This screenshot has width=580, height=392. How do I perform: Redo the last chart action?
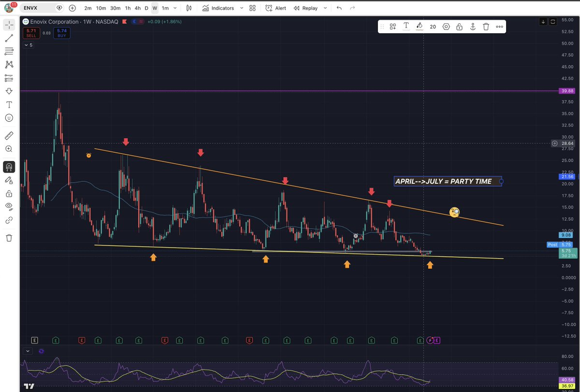point(352,8)
